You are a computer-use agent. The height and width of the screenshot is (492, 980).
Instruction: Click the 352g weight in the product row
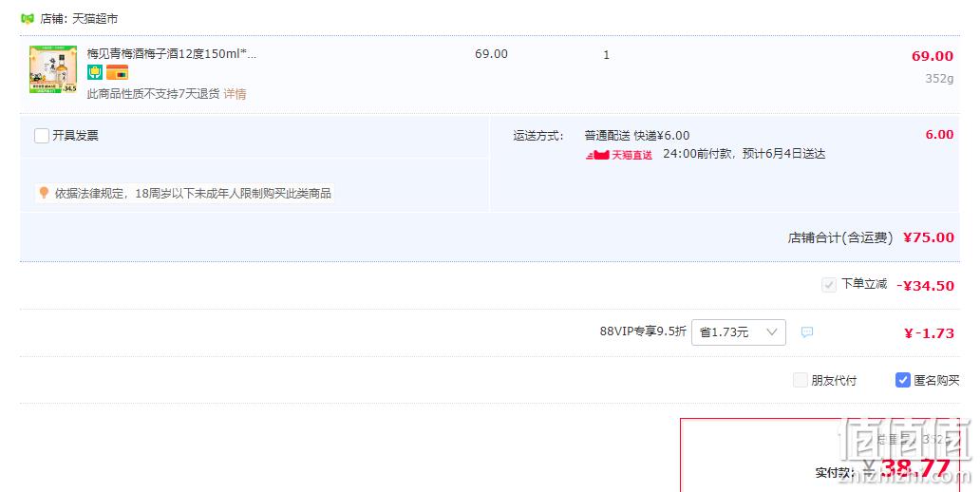coord(939,79)
